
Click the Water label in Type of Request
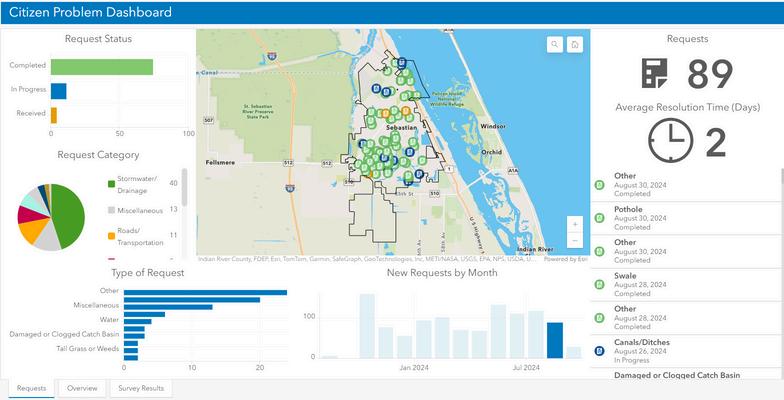[x=109, y=320]
